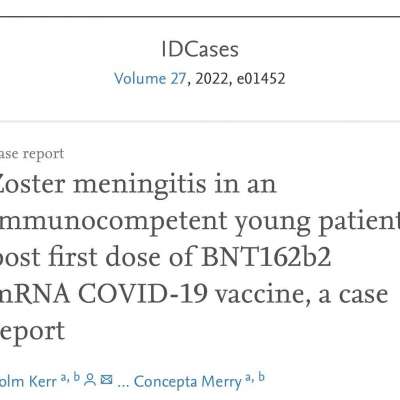
Task: Click the article number e01452
Action: pos(261,79)
